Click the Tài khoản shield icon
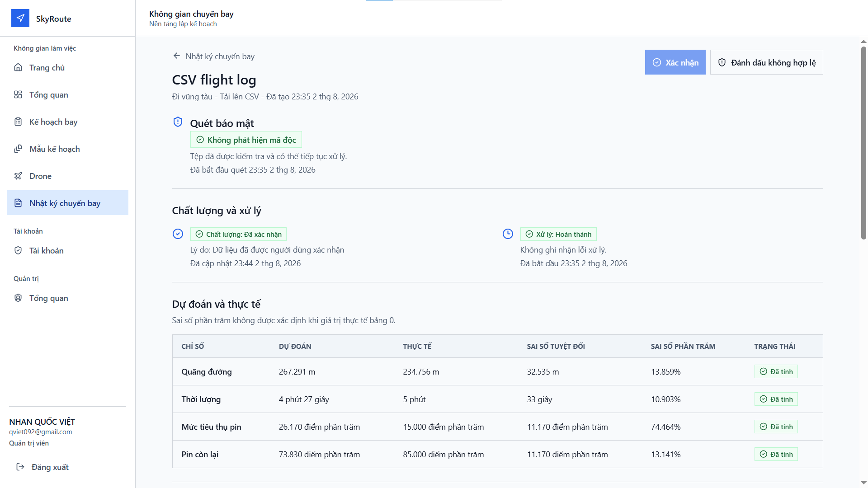Image resolution: width=868 pixels, height=488 pixels. tap(18, 250)
